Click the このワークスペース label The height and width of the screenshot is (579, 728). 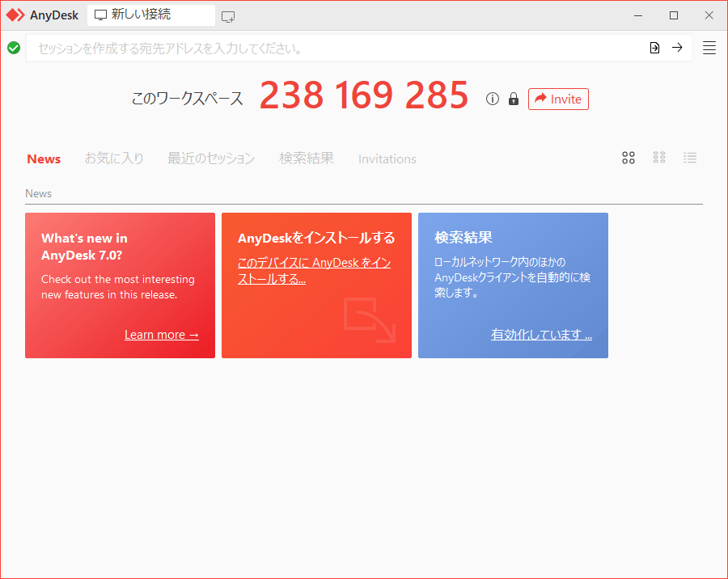[187, 99]
